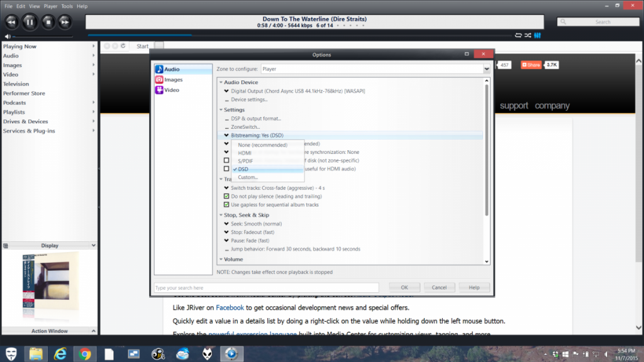644x362 pixels.
Task: Select the Images category in Options
Action: (183, 80)
